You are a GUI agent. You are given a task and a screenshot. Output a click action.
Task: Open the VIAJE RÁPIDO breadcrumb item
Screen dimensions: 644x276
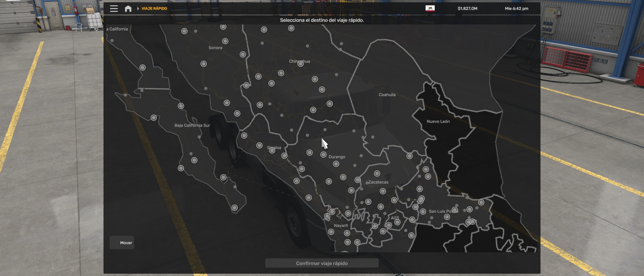[154, 8]
